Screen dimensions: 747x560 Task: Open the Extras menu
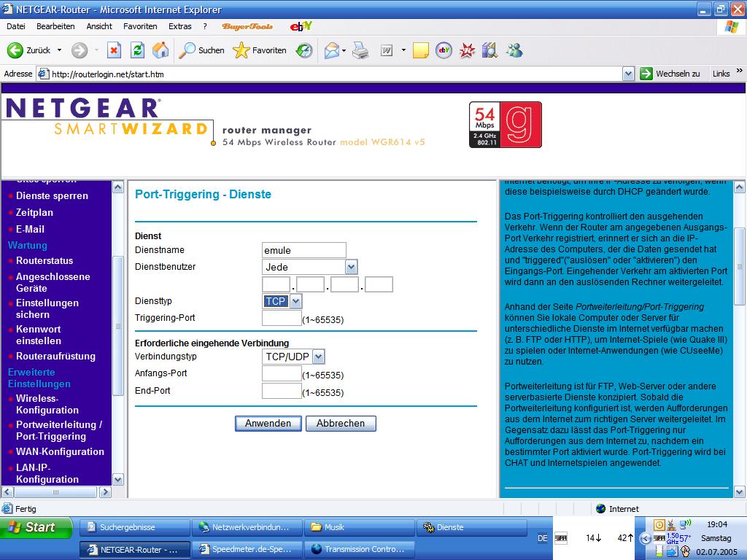click(x=179, y=26)
